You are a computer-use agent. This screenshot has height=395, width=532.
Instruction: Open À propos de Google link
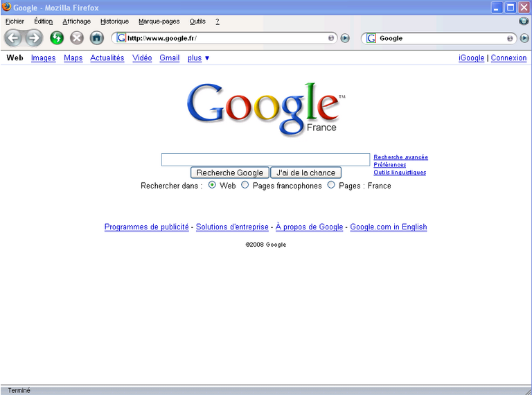(310, 227)
